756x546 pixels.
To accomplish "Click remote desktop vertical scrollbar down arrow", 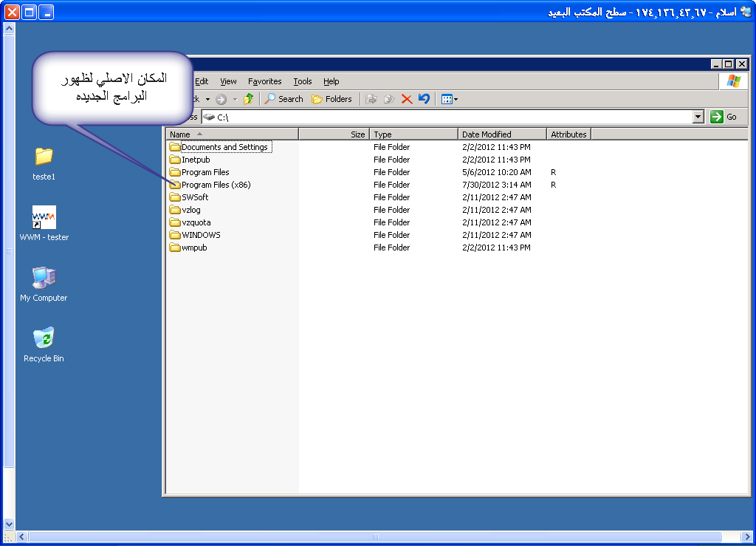I will pyautogui.click(x=9, y=523).
